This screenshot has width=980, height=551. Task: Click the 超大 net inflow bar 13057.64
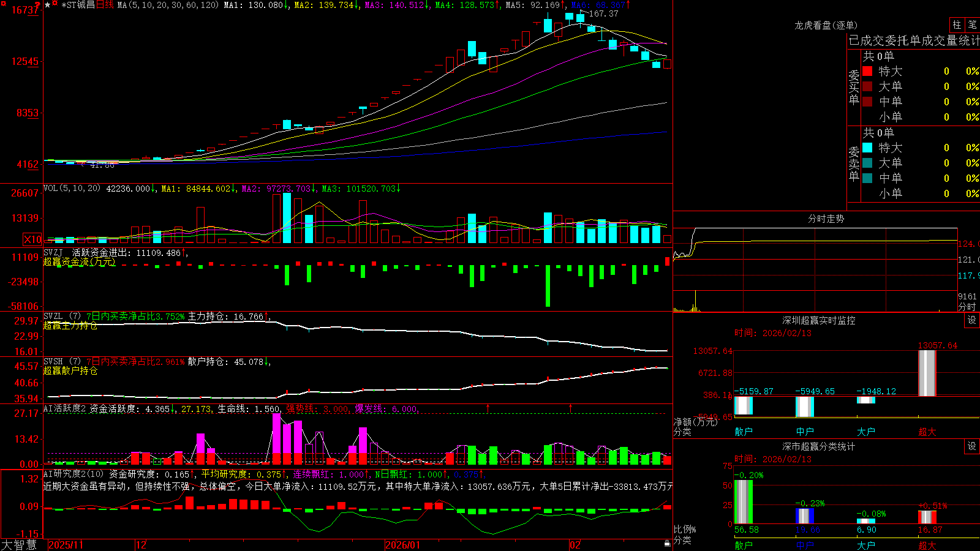coord(927,373)
